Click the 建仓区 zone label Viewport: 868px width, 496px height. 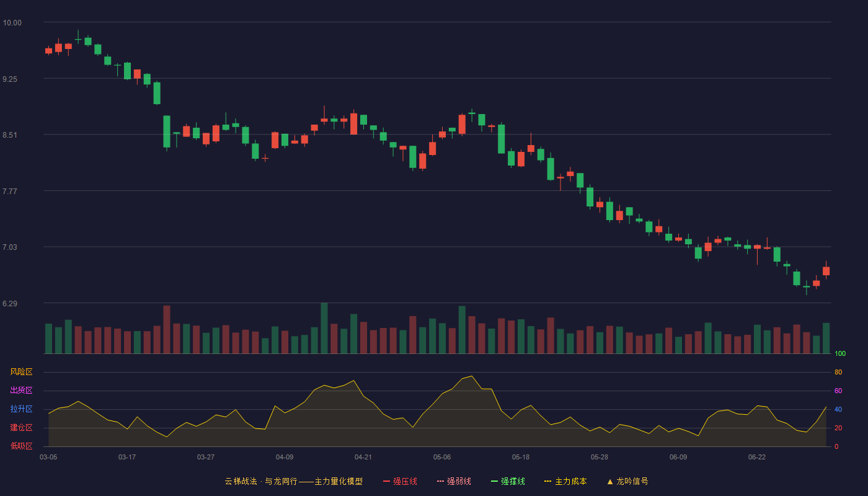21,428
